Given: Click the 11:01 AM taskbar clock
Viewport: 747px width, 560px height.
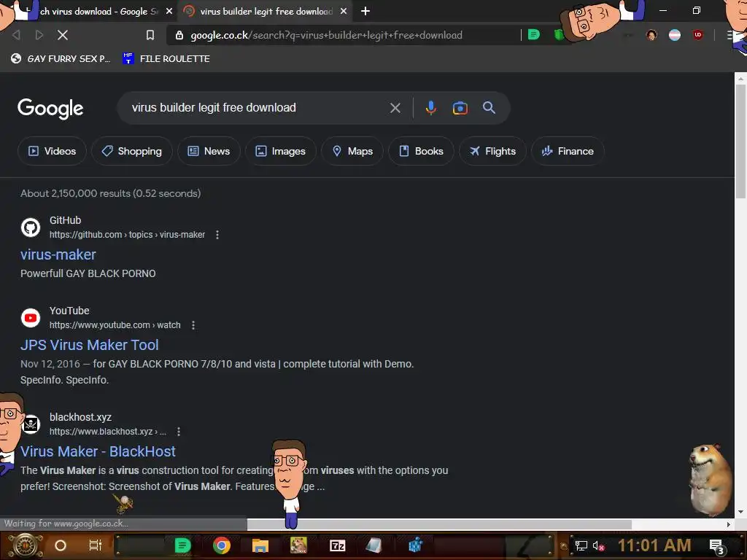Looking at the screenshot, I should (x=654, y=545).
